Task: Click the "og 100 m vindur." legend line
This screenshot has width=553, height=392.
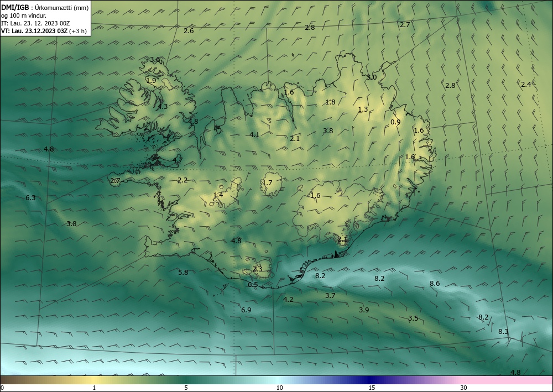Action: 24,15
